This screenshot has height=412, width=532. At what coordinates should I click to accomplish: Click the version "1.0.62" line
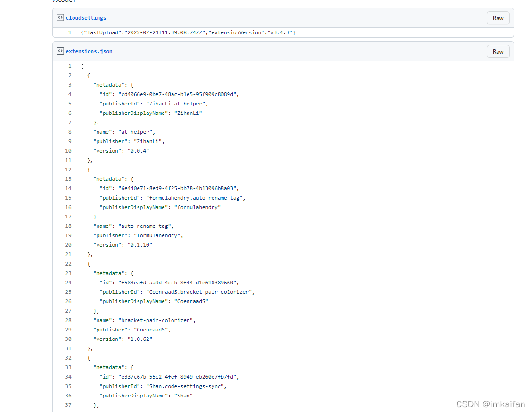click(x=123, y=339)
